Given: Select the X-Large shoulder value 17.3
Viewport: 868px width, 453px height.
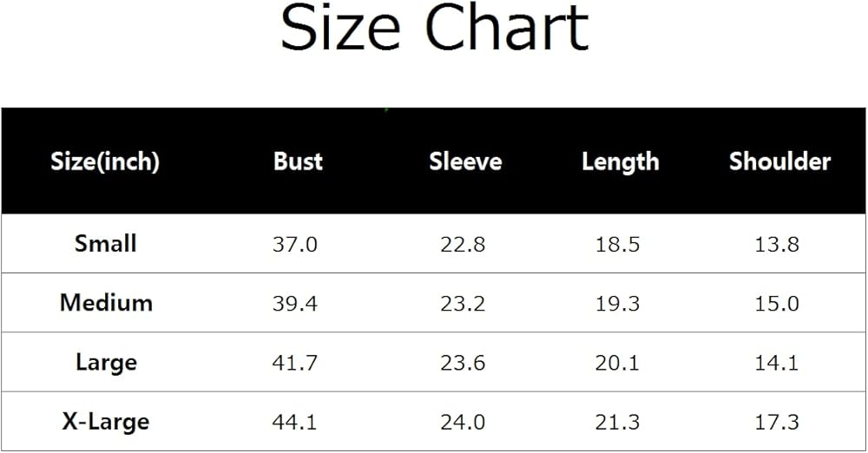Looking at the screenshot, I should (x=777, y=423).
